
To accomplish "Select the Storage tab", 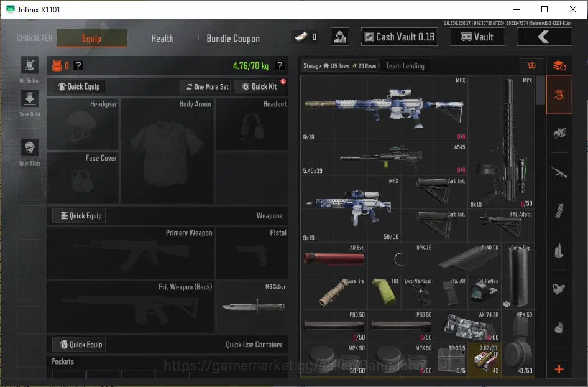I will 339,66.
